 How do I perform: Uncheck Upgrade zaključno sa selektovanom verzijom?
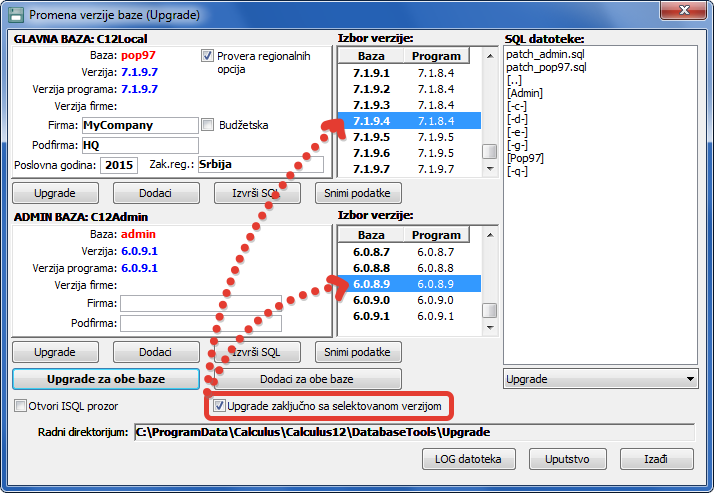(x=219, y=406)
